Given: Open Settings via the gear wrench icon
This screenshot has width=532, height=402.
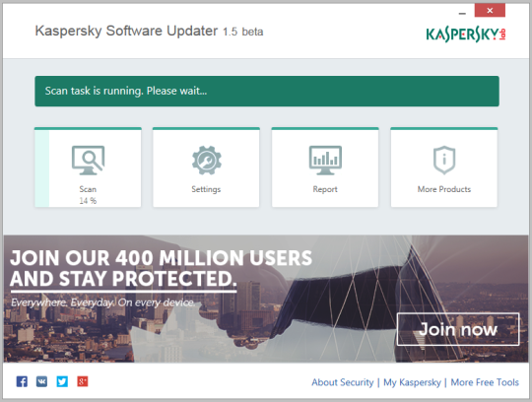Looking at the screenshot, I should [x=207, y=161].
